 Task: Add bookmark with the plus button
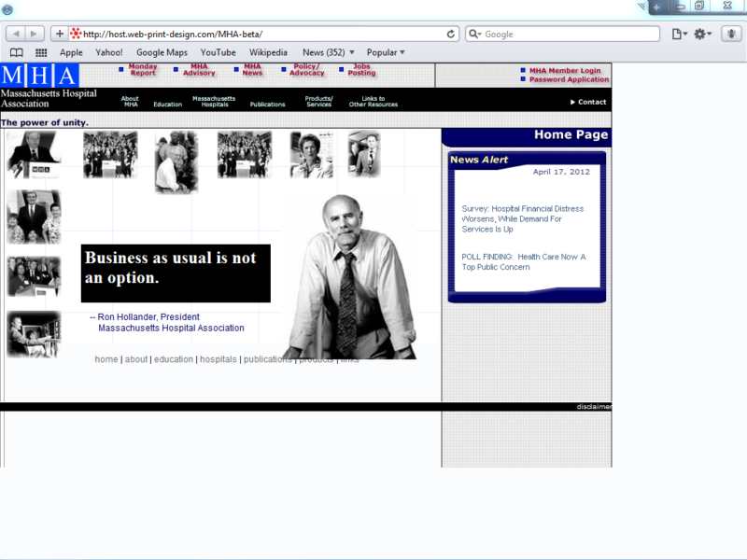pos(60,34)
